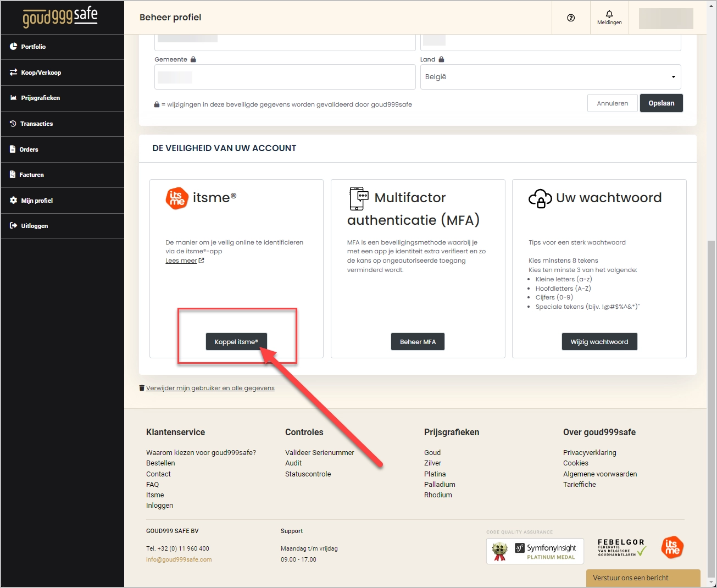Click the Portfolio pie chart icon
This screenshot has height=588, width=717.
(13, 47)
